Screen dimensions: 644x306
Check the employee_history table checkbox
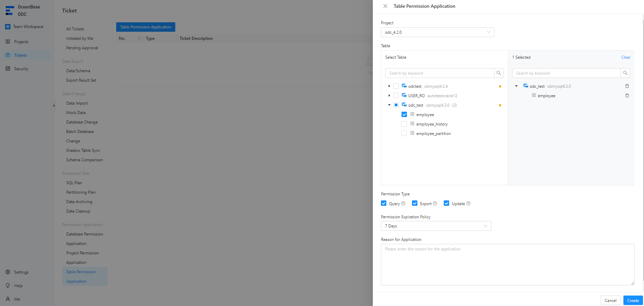pos(404,124)
